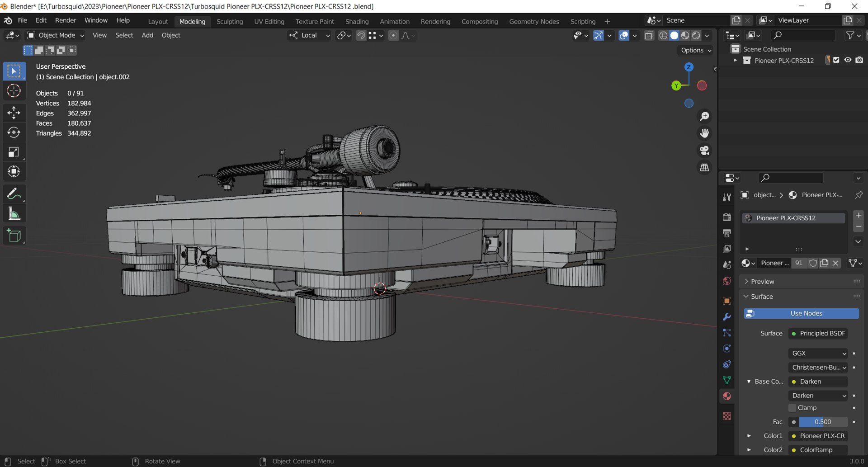868x467 pixels.
Task: Toggle snapping magnet in viewport header
Action: 361,35
